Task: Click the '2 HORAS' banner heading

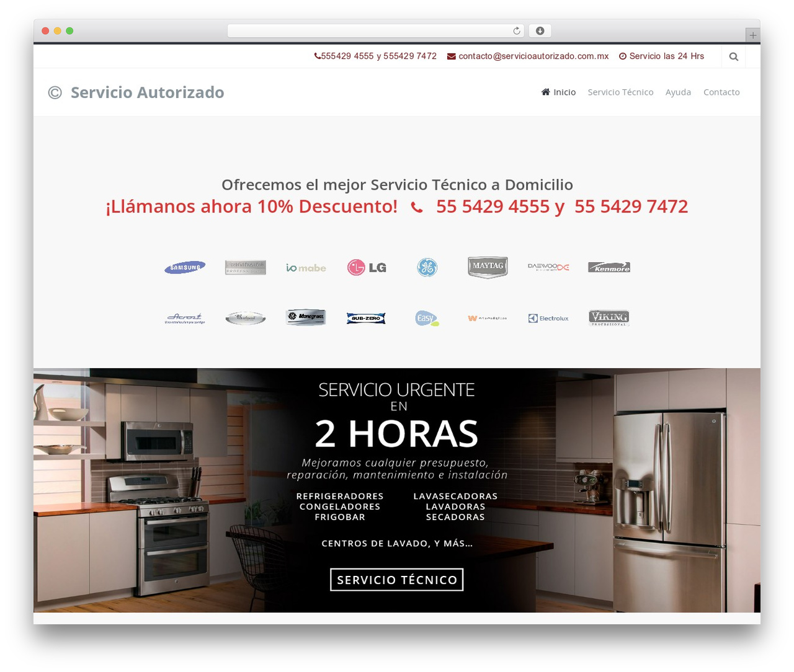Action: click(x=397, y=433)
